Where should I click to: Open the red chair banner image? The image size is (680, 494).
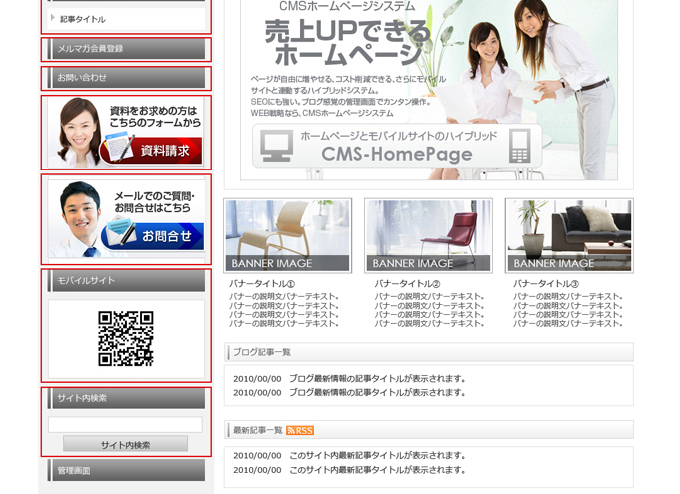pos(428,235)
